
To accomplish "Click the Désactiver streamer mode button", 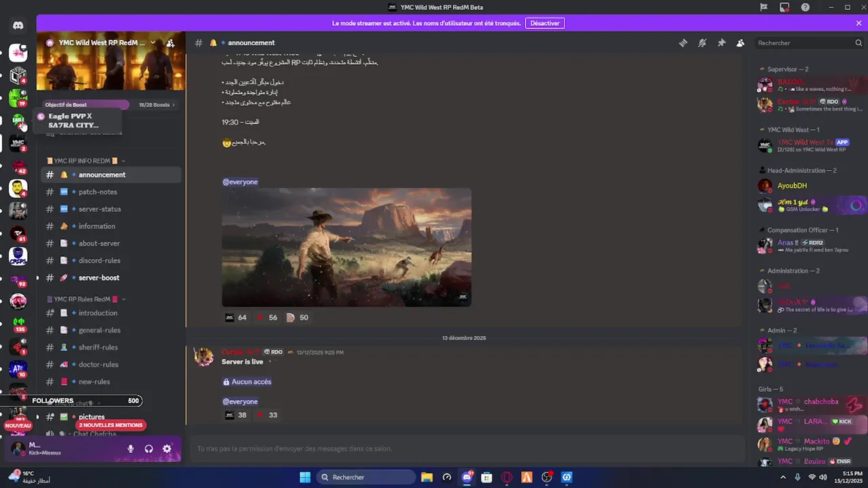I will click(545, 23).
